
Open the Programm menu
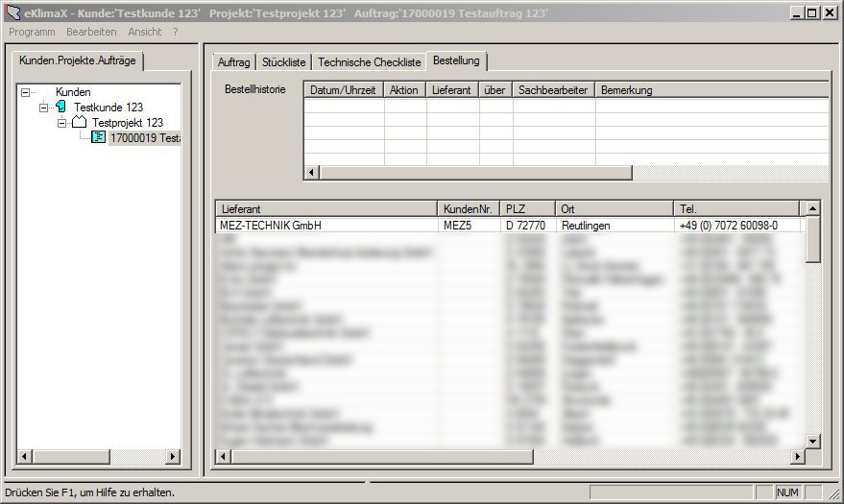tap(32, 32)
